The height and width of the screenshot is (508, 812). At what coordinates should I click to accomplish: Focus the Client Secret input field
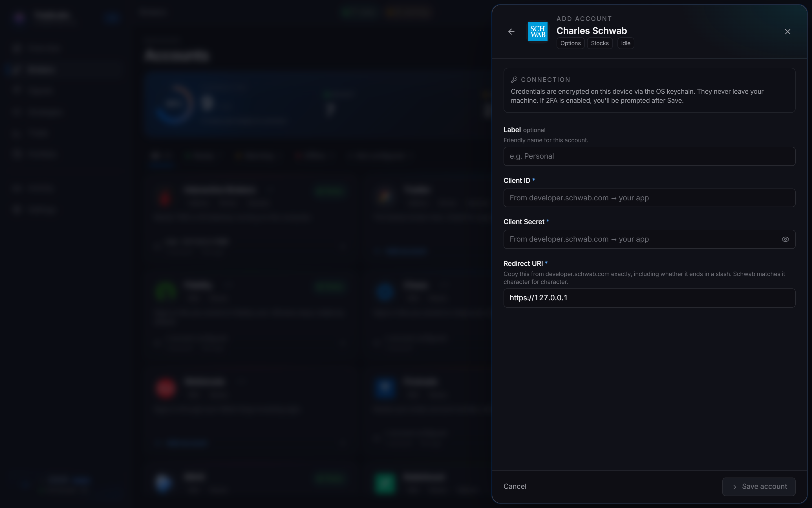pyautogui.click(x=649, y=239)
